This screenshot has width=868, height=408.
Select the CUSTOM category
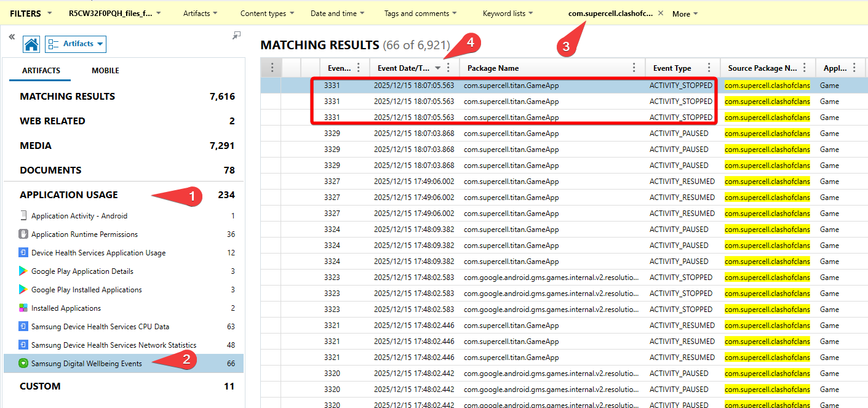coord(127,386)
